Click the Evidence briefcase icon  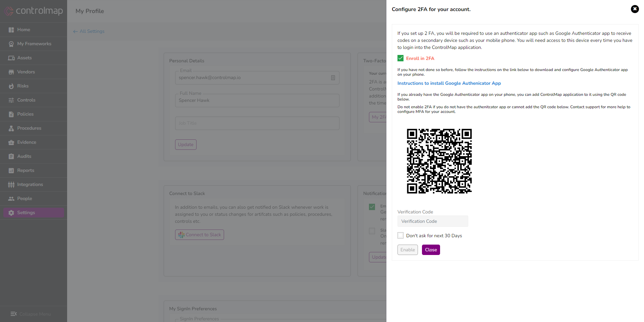pos(11,142)
